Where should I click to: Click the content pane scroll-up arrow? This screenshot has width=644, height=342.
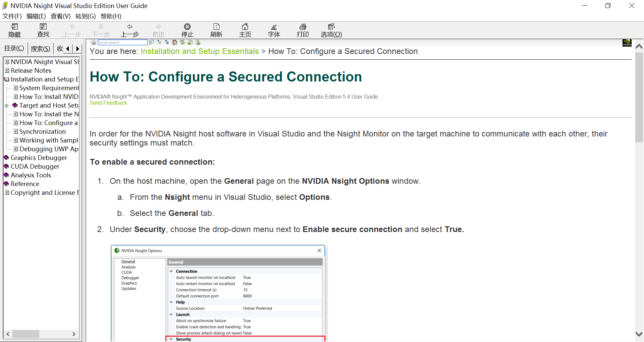tap(639, 46)
